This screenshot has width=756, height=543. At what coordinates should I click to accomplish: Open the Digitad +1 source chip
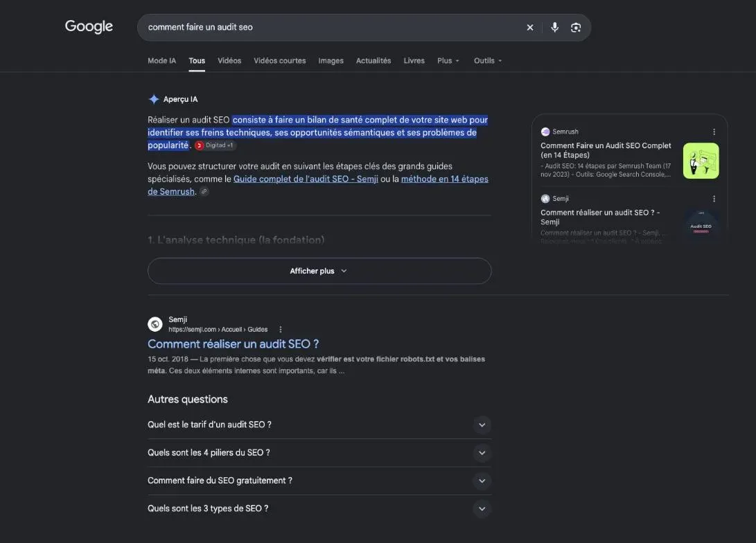[x=215, y=145]
